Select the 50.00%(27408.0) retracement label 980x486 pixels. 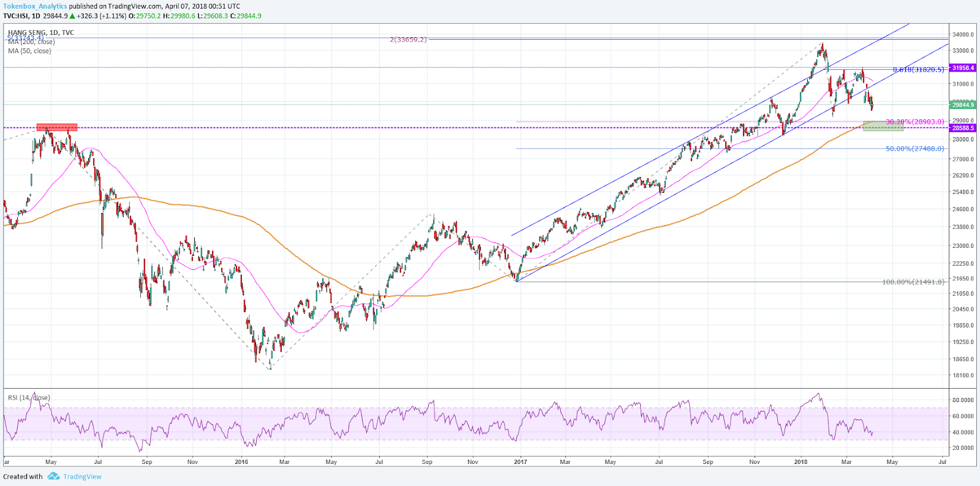[915, 149]
